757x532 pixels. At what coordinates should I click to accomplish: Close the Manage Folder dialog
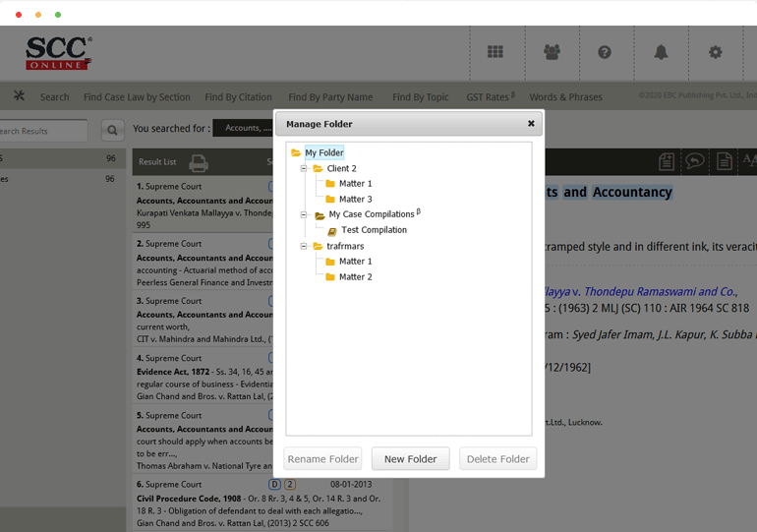[x=531, y=124]
